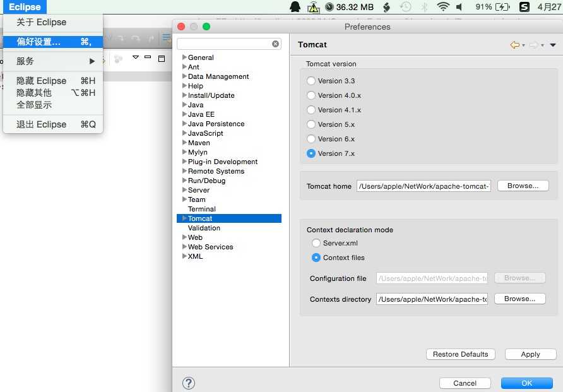This screenshot has height=392, width=563.
Task: Select Tomcat Version 5.x
Action: 311,124
